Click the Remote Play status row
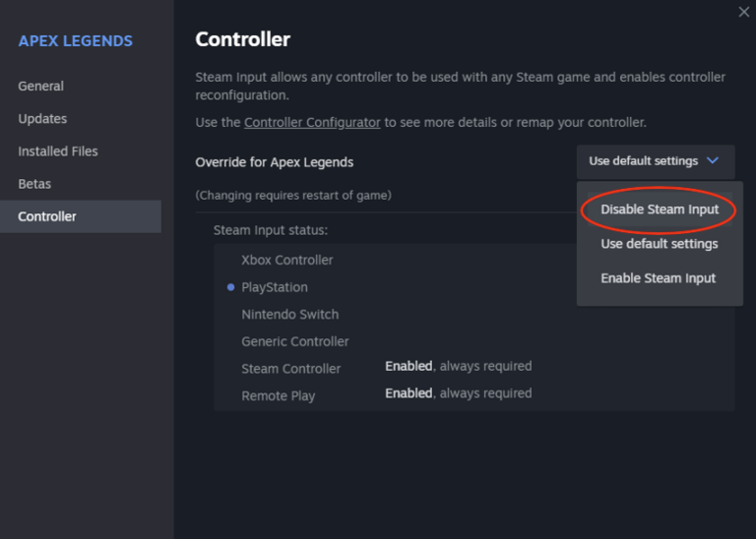This screenshot has width=756, height=539. [x=279, y=395]
